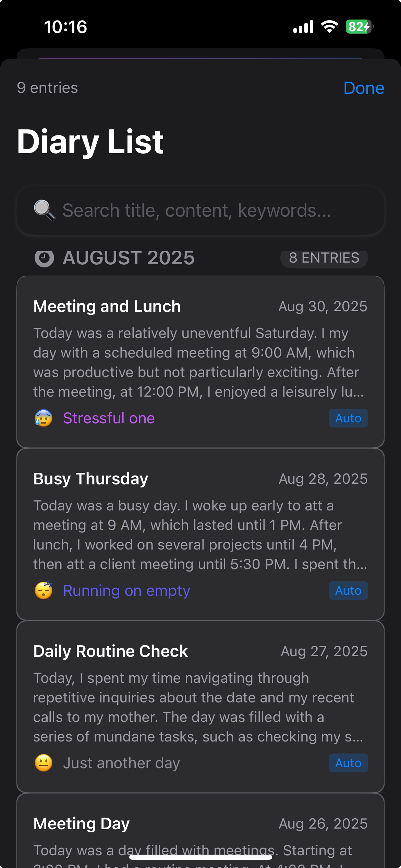Open the Meeting and Lunch entry title
Image resolution: width=401 pixels, height=868 pixels.
coord(107,306)
